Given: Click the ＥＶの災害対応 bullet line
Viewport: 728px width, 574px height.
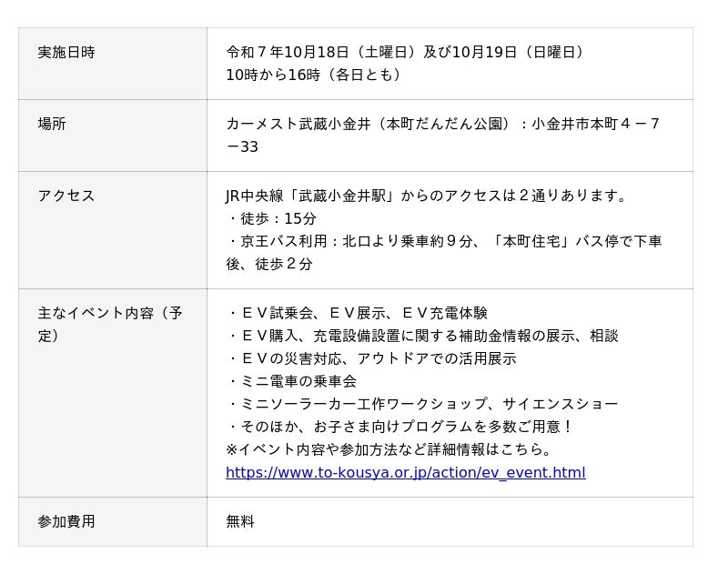Looking at the screenshot, I should point(371,358).
